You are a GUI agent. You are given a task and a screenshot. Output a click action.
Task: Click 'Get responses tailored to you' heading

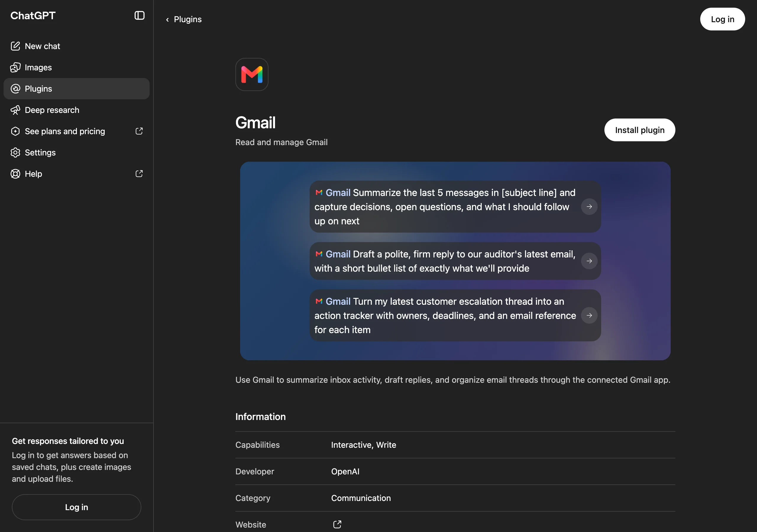(x=68, y=441)
